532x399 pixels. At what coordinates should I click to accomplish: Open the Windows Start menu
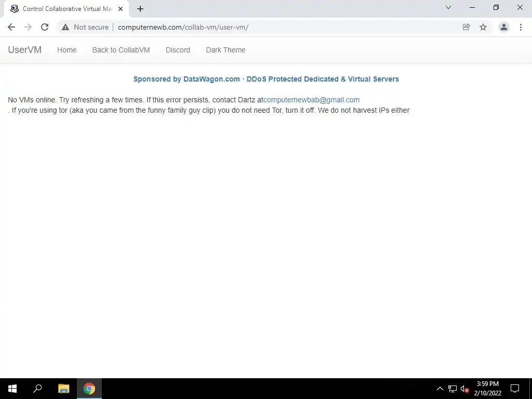(x=12, y=389)
